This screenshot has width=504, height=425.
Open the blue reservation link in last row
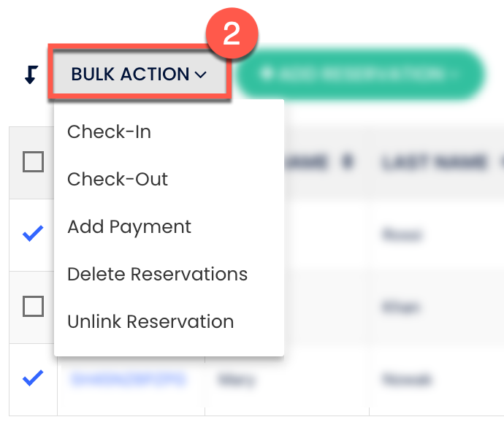pyautogui.click(x=126, y=380)
